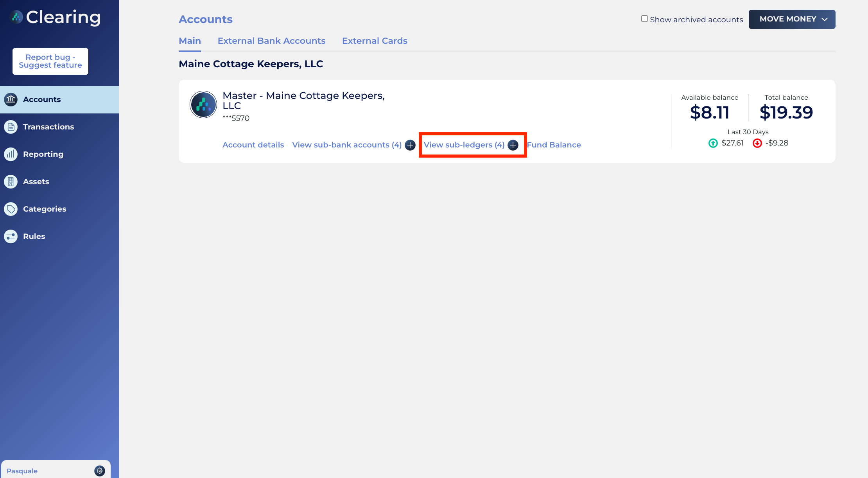The image size is (868, 478).
Task: Click plus icon beside View sub-bank accounts
Action: coord(410,145)
